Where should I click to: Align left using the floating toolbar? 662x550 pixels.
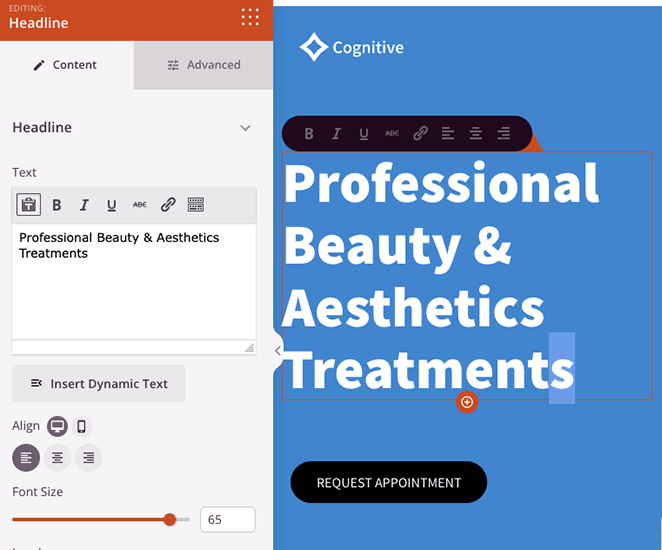pyautogui.click(x=448, y=133)
